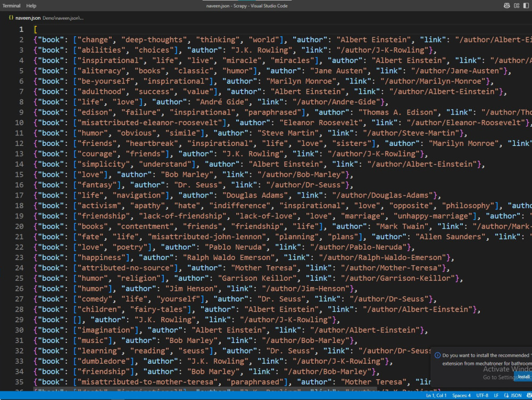This screenshot has height=400, width=532.
Task: Click "Albert Einstein" on line 2
Action: [x=373, y=40]
